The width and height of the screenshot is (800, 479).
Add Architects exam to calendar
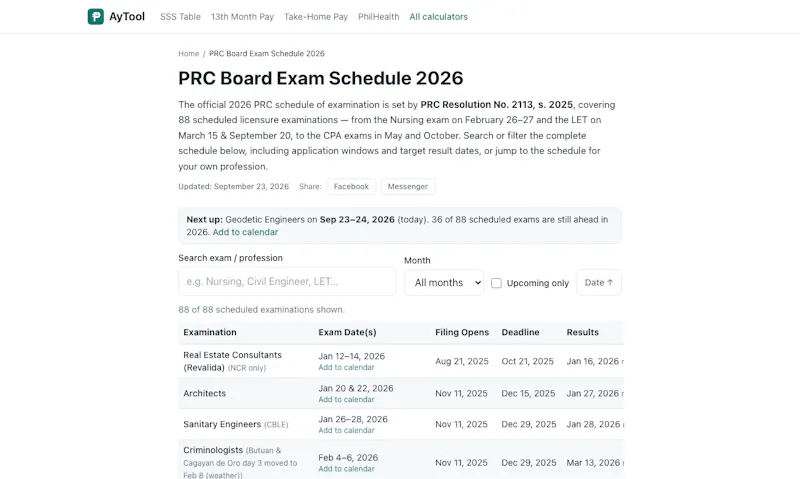point(346,399)
